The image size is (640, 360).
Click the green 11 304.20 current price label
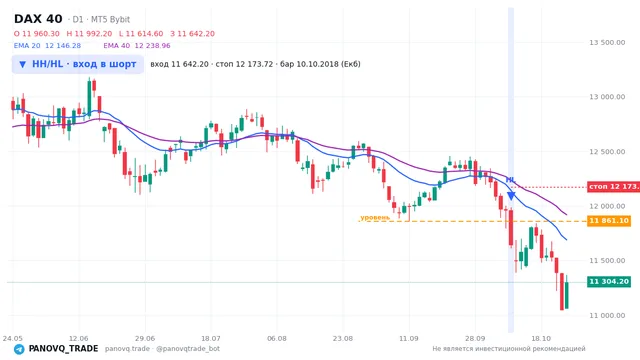click(x=609, y=281)
